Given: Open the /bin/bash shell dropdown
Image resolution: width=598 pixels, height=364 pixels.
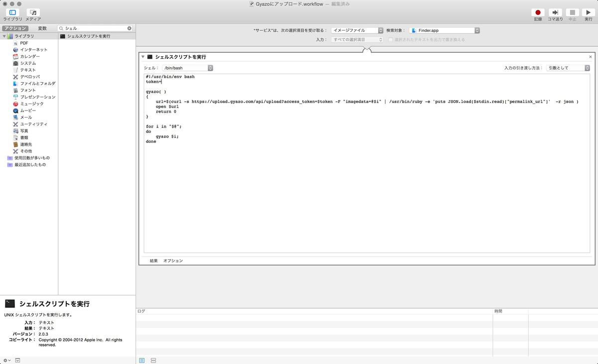Looking at the screenshot, I should (187, 68).
